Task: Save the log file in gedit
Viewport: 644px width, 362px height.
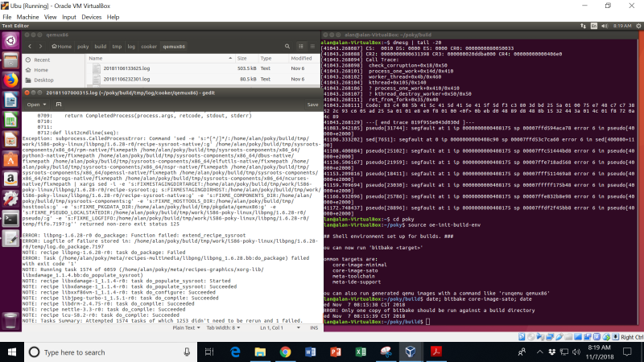Action: point(312,105)
